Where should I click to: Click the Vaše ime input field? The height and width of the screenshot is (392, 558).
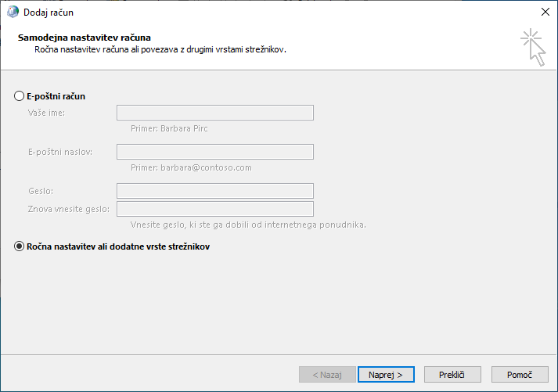[215, 113]
